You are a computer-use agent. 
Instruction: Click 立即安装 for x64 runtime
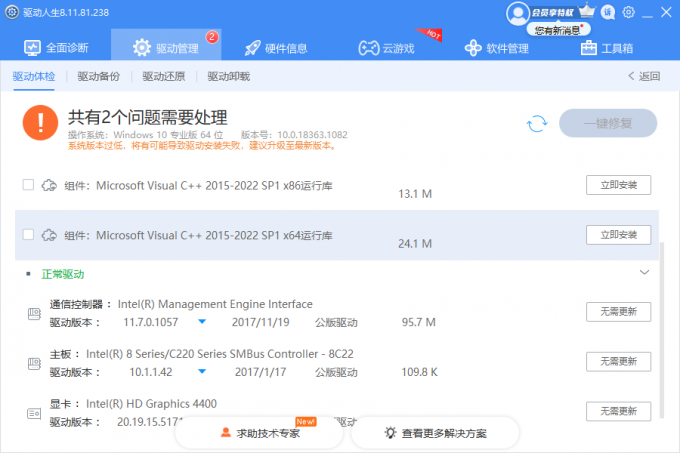[x=618, y=235]
